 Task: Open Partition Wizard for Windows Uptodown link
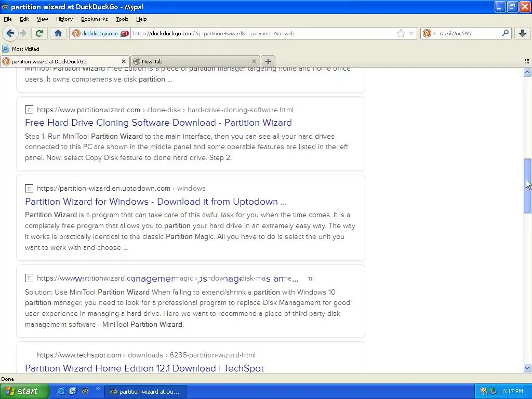[x=156, y=202]
